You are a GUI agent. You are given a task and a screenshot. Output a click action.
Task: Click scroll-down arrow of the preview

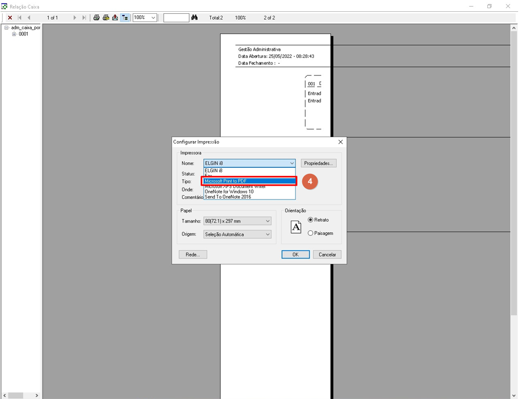coord(514,395)
